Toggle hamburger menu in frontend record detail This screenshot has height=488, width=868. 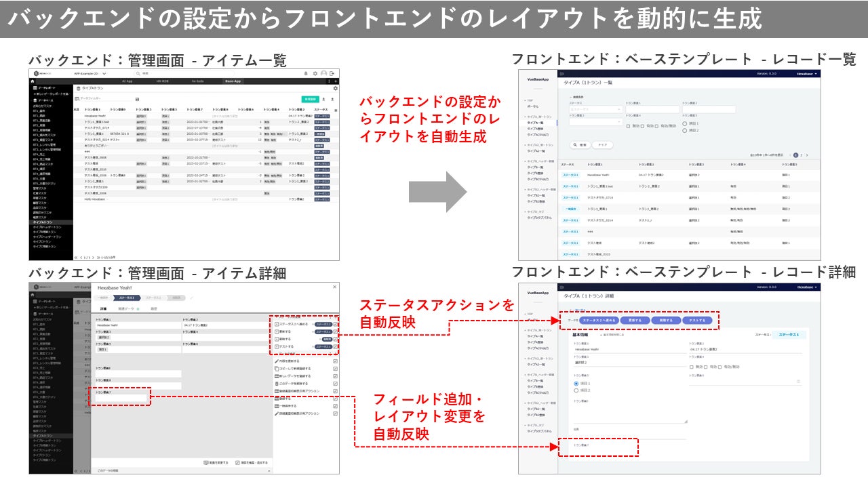tap(562, 287)
